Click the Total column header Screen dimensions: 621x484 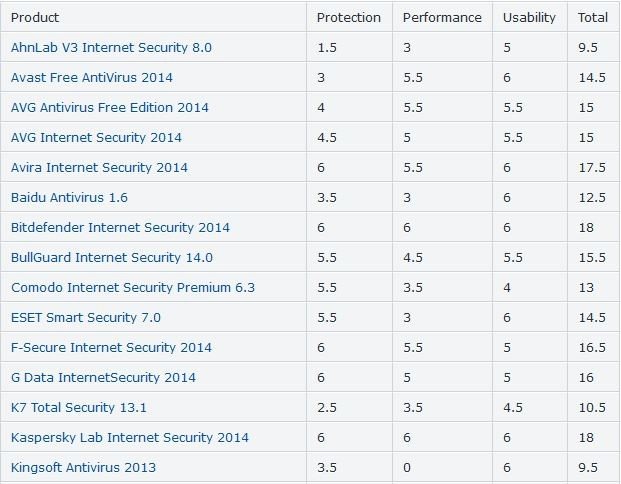594,17
